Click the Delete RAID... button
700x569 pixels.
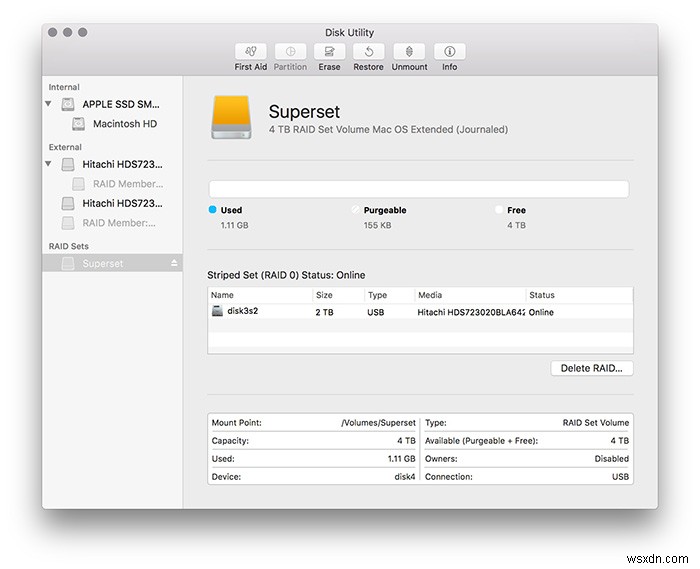pyautogui.click(x=592, y=368)
